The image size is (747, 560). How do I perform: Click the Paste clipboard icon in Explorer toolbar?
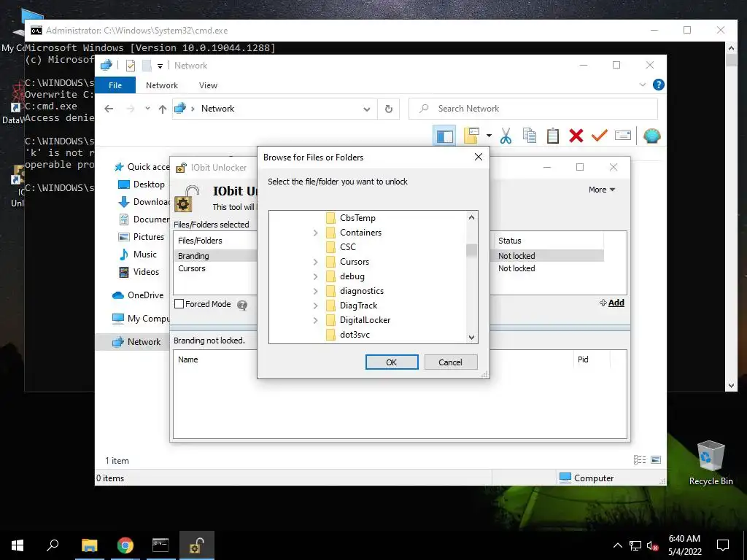coord(553,136)
